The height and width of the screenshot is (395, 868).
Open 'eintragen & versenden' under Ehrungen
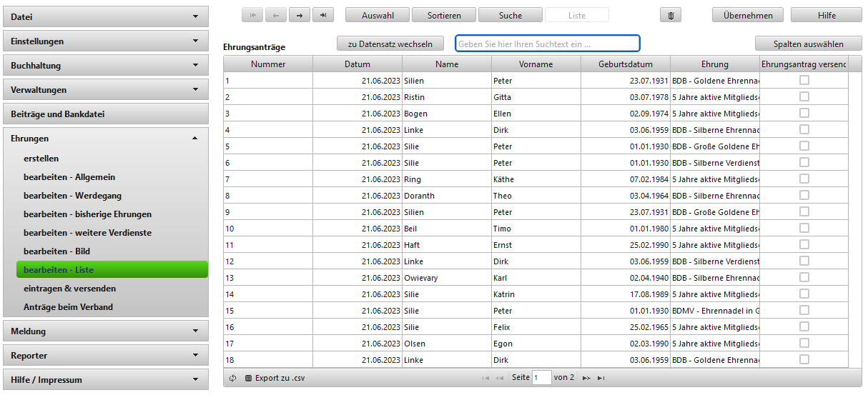pos(69,289)
